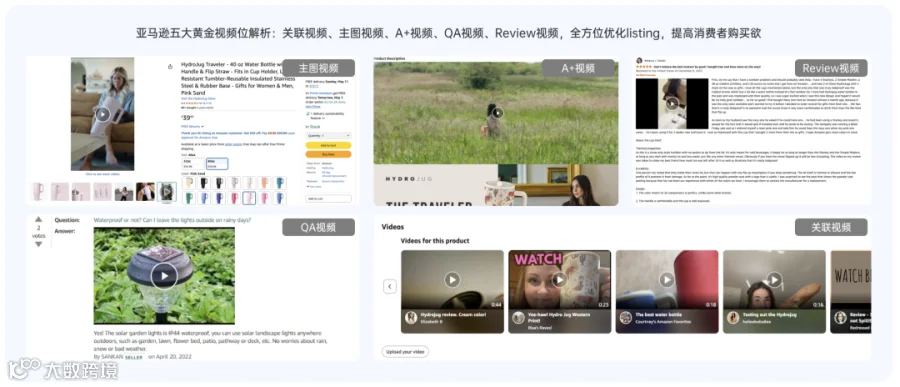The image size is (900, 387).
Task: Play the solar garden light QA video
Action: [x=164, y=276]
